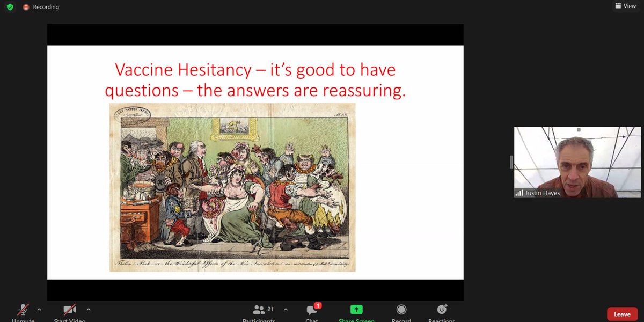The image size is (644, 322).
Task: Click the panel resize handle beside video thumbnail
Action: pos(511,162)
